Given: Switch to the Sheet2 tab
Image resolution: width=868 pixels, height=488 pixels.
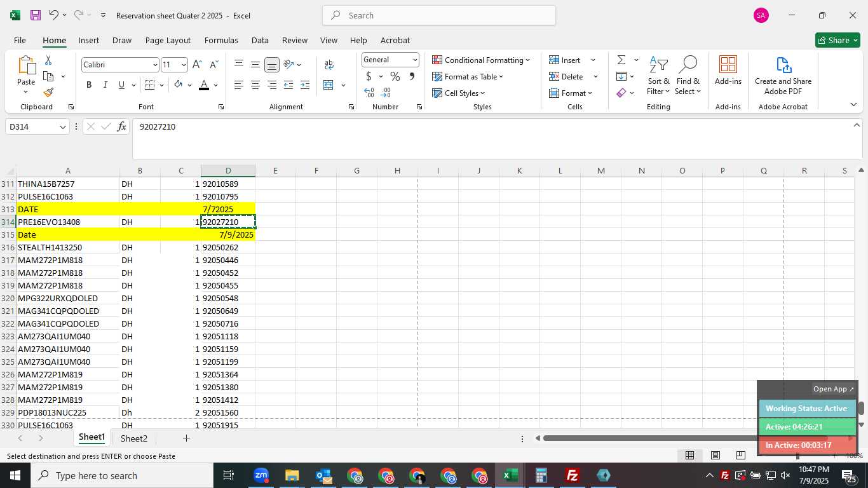Looking at the screenshot, I should [134, 438].
